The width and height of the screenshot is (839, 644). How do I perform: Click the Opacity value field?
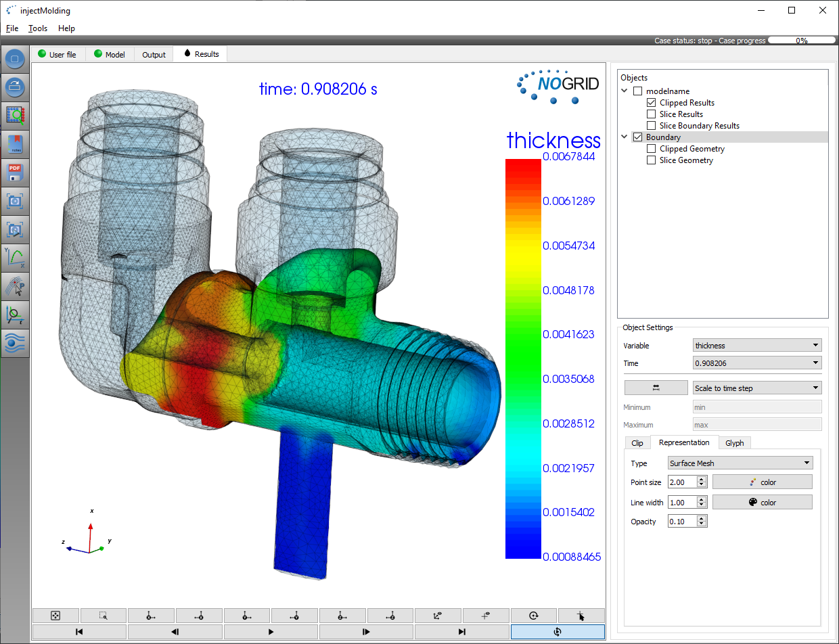tap(681, 522)
